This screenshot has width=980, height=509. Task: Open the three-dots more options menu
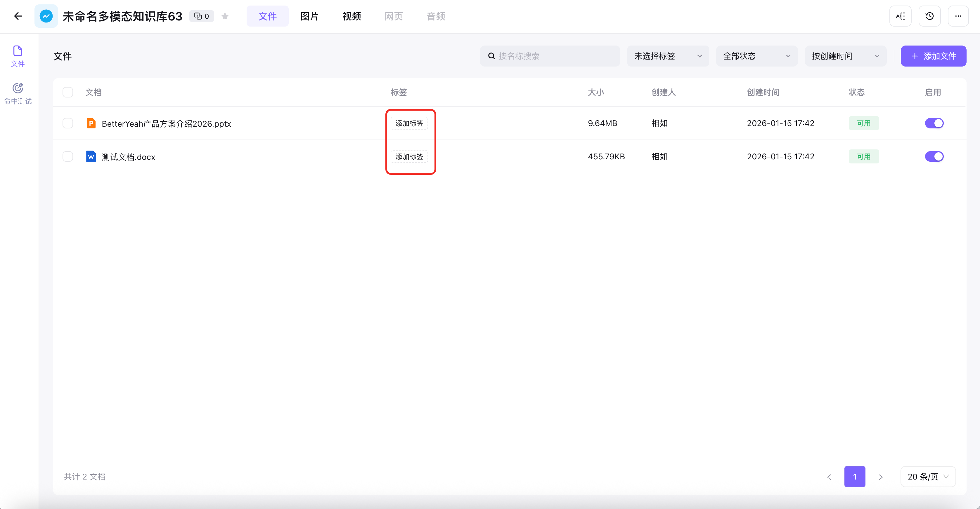click(x=958, y=16)
